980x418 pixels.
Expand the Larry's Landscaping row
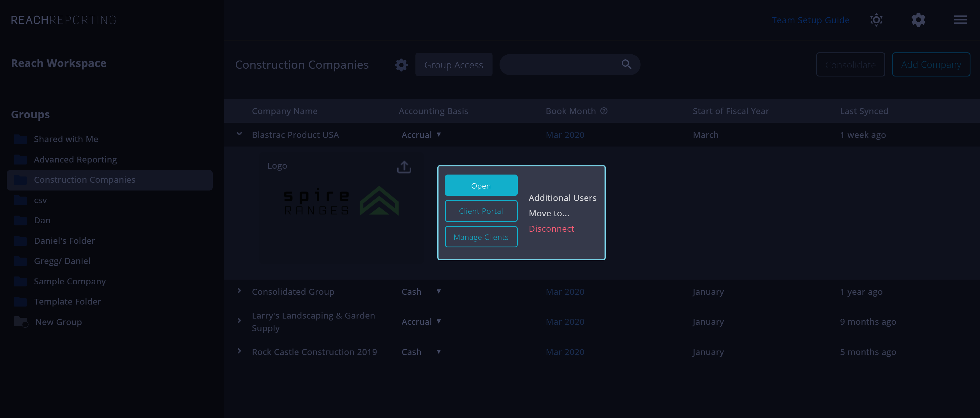239,321
